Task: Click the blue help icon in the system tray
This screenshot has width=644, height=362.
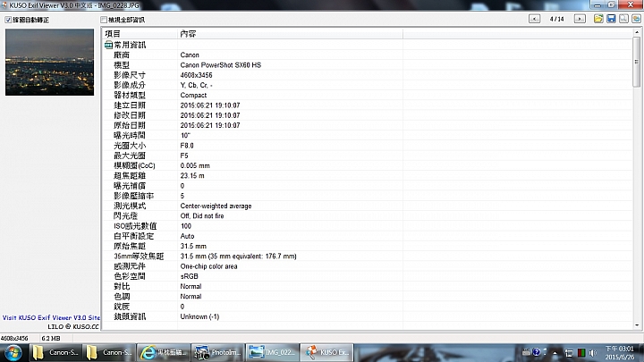Action: 536,352
